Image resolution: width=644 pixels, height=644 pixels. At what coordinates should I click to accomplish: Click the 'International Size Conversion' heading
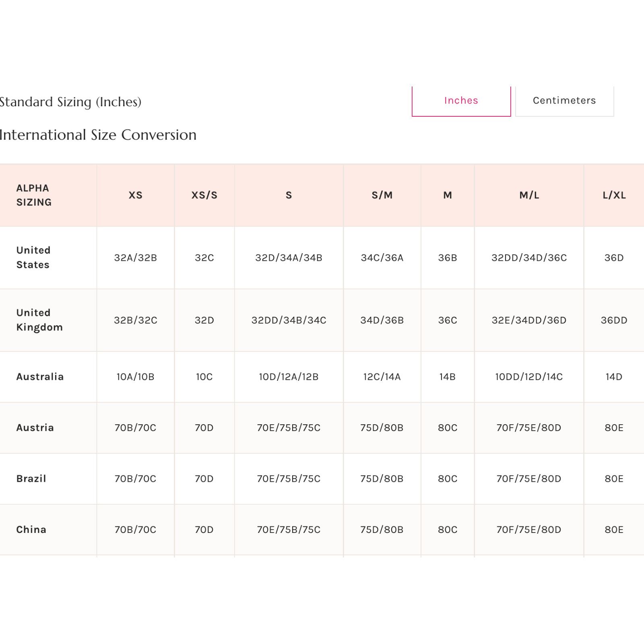98,135
